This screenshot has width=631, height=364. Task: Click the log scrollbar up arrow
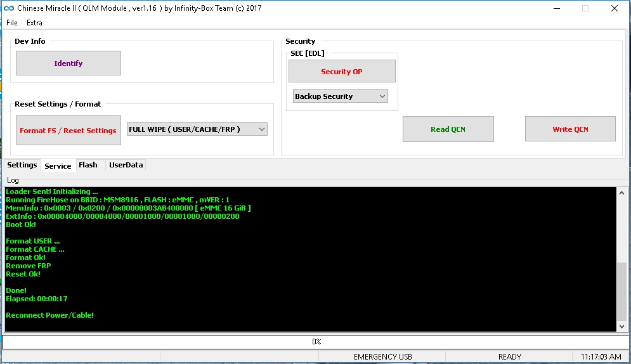(621, 193)
